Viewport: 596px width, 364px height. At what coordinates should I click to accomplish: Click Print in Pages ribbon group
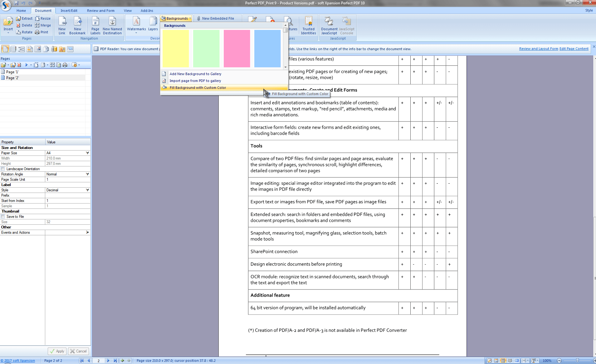coord(42,32)
